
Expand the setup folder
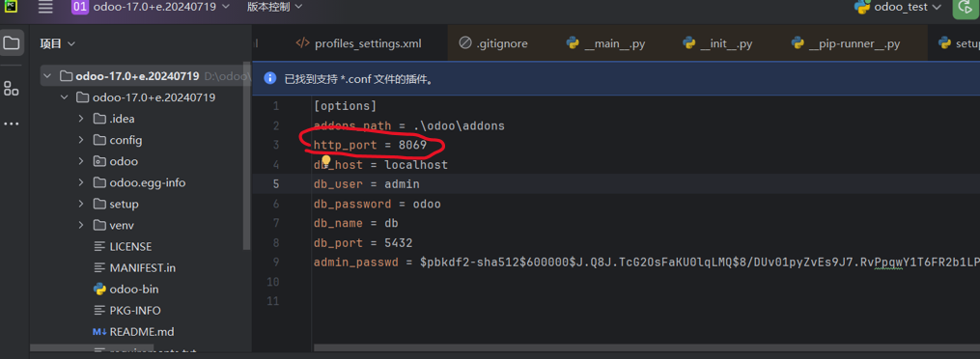[81, 205]
